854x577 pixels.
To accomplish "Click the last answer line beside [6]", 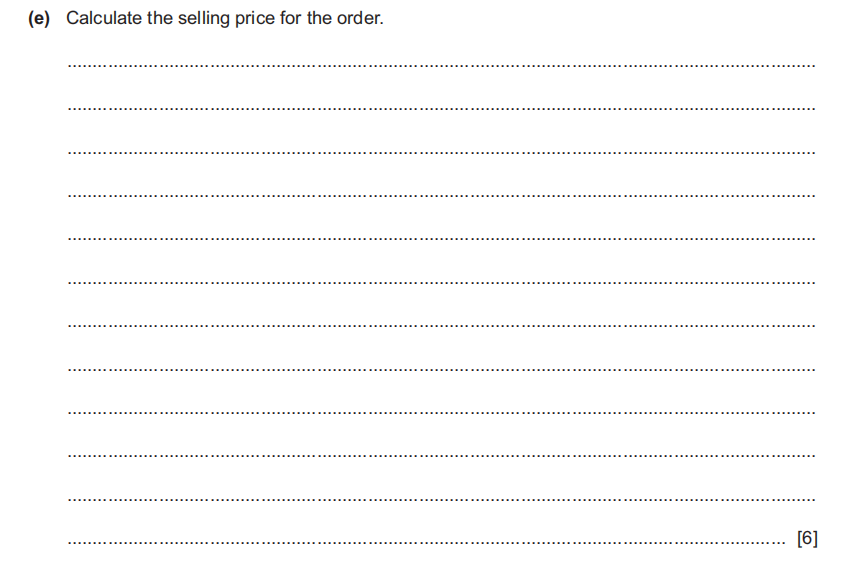I will (x=425, y=545).
